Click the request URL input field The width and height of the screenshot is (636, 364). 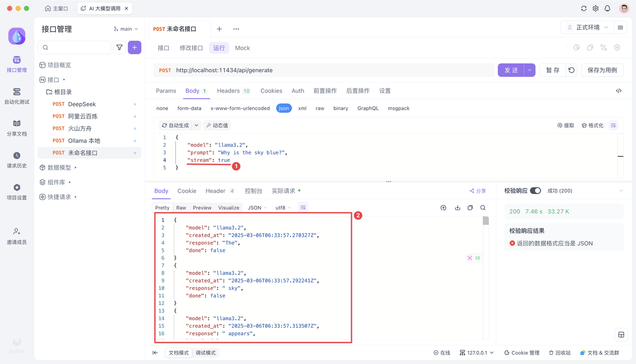click(x=324, y=70)
